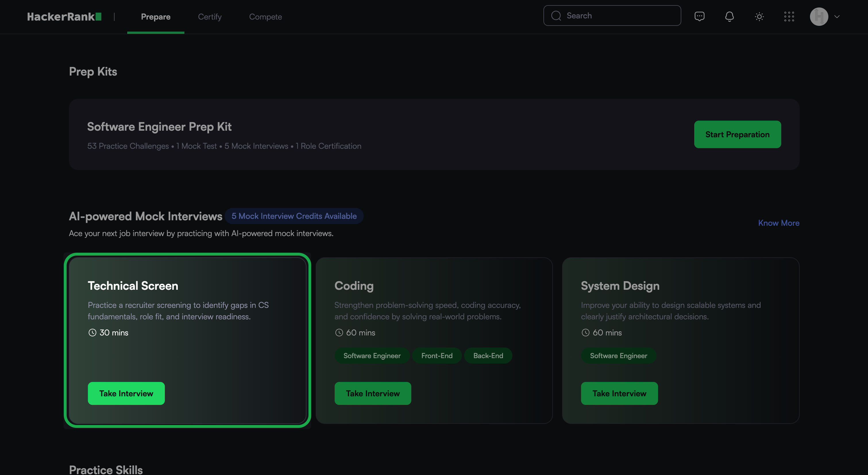Open the messages chat icon
The image size is (868, 475).
click(x=699, y=16)
